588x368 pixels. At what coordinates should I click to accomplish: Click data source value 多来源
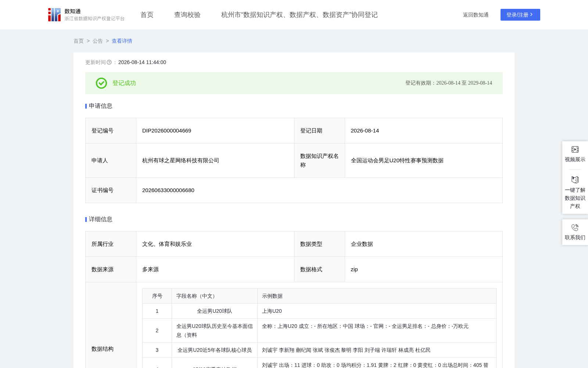pyautogui.click(x=150, y=269)
